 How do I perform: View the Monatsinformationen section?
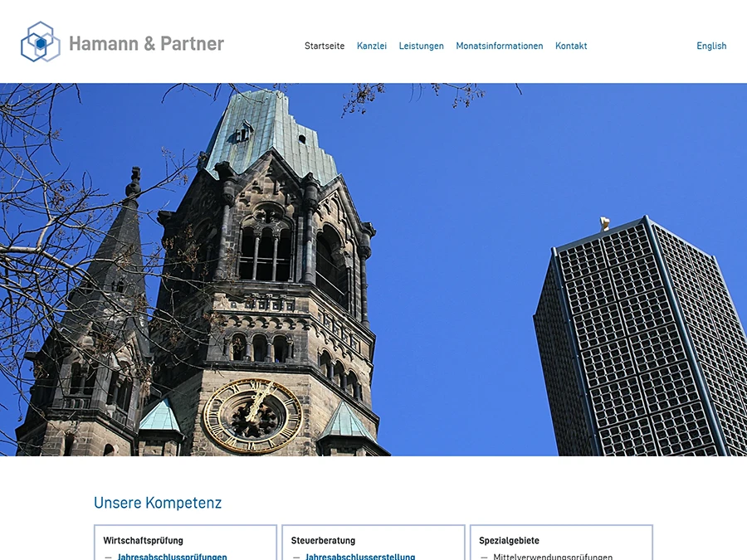click(x=499, y=46)
